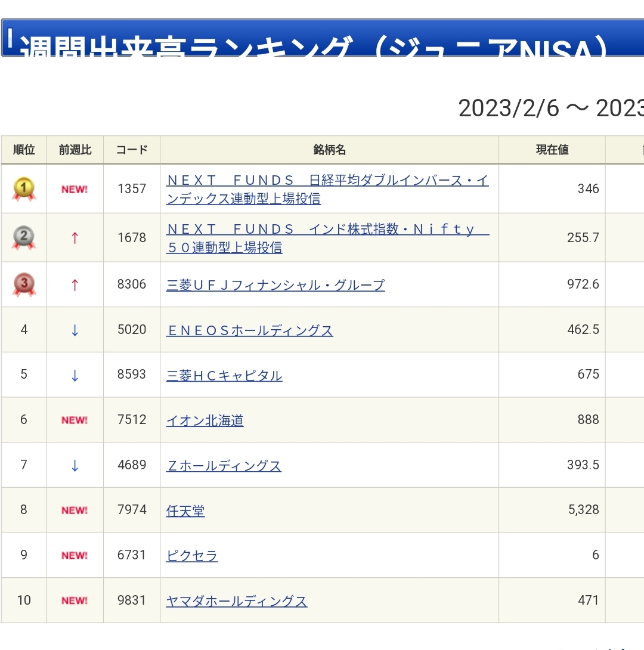Click the NEW! badge in the 7512 row

tap(75, 420)
